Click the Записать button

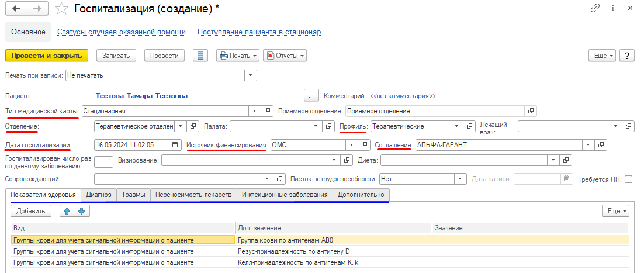(116, 56)
